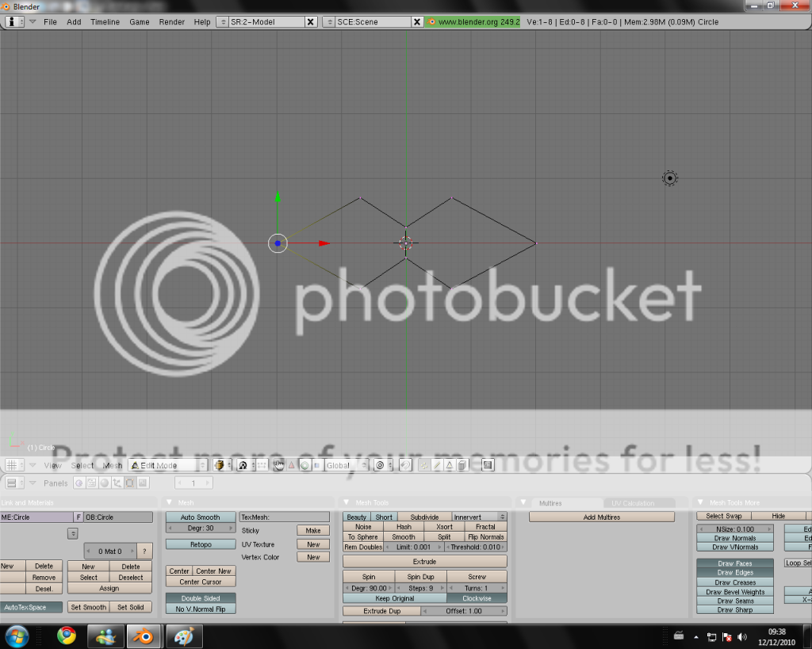Screen dimensions: 812x649
Task: Click the Windows Start orb
Action: tap(17, 636)
